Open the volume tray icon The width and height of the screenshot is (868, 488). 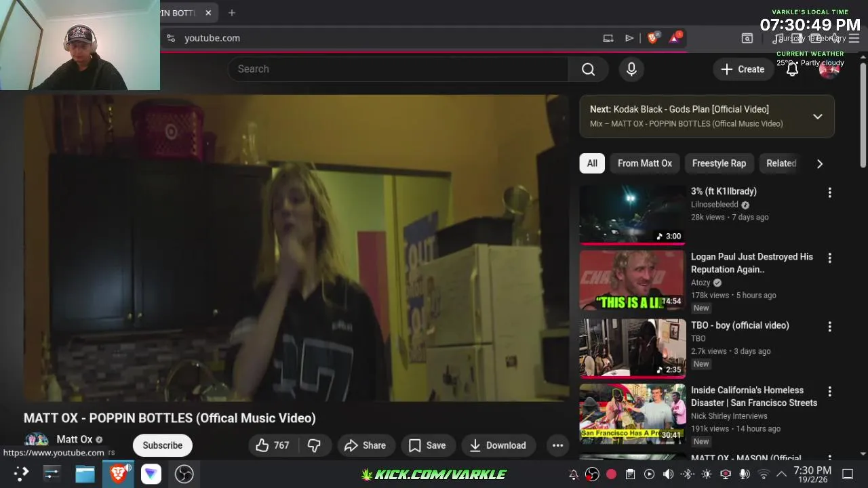(668, 474)
